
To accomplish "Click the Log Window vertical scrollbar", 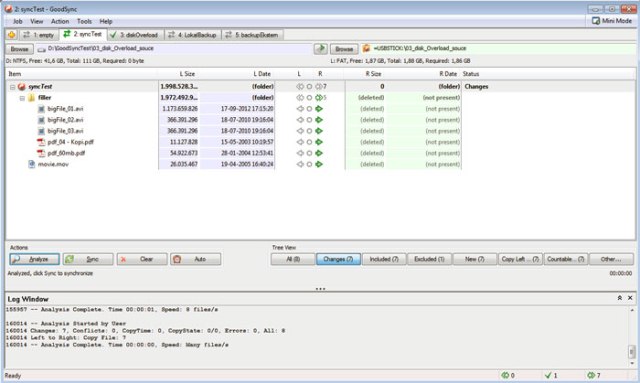I will 632,336.
